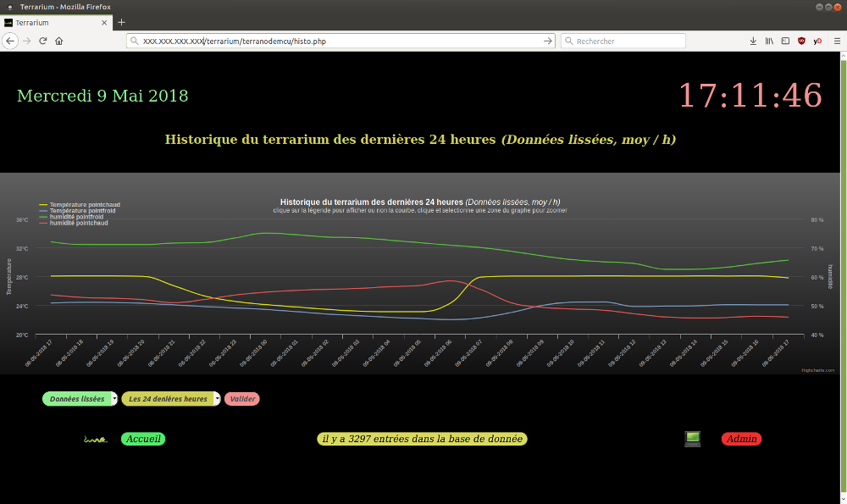The image size is (847, 504).
Task: Click the uBlock shield extension icon
Action: click(801, 41)
